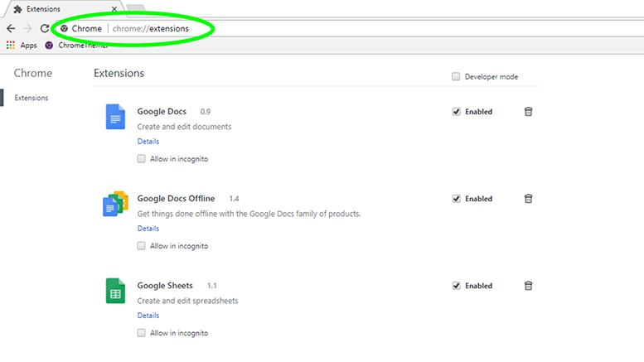Click the 'Create and edit spreadsheets' description
This screenshot has height=362, width=644.
pos(187,301)
